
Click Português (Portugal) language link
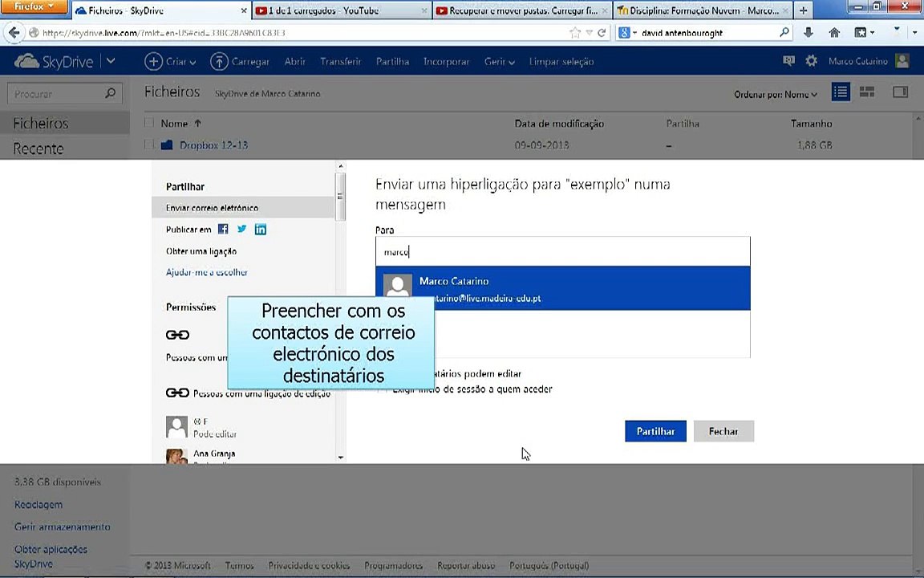tap(549, 565)
